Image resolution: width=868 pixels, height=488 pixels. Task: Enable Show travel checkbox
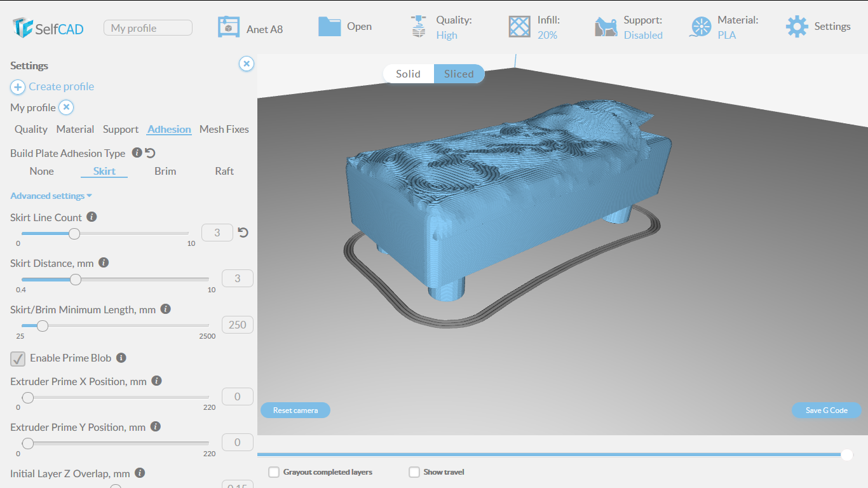[x=414, y=472]
